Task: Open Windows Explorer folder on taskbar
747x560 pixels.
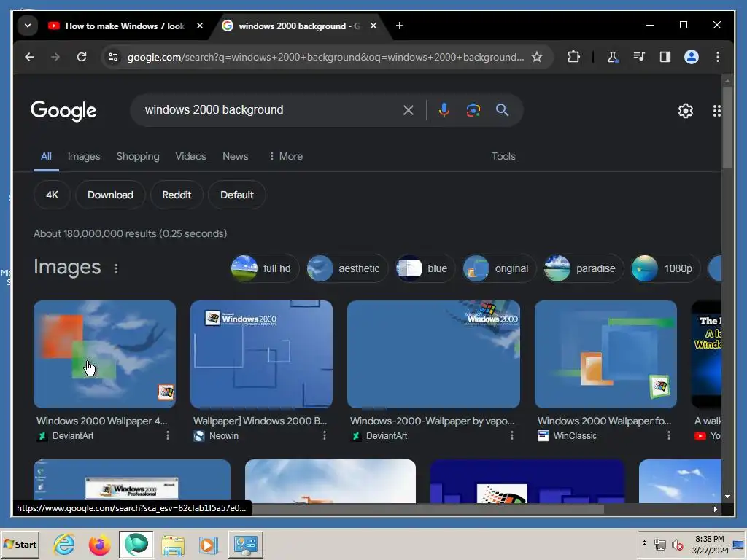Action: (172, 544)
